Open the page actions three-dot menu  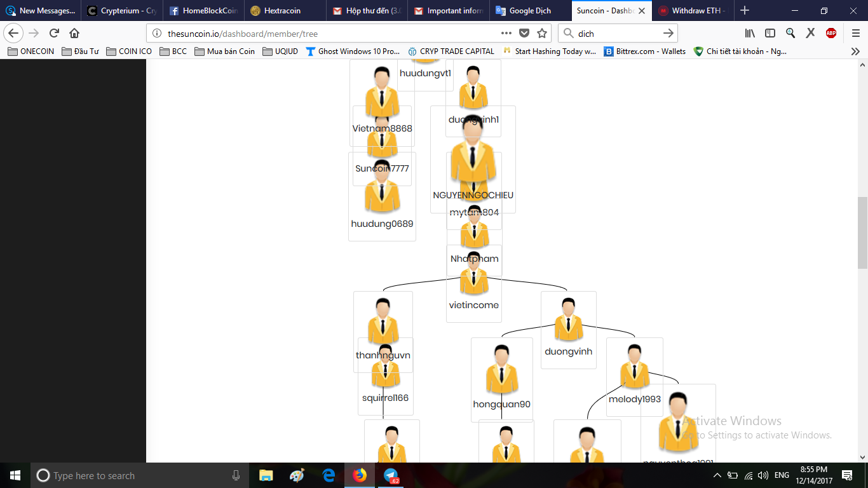[x=506, y=33]
